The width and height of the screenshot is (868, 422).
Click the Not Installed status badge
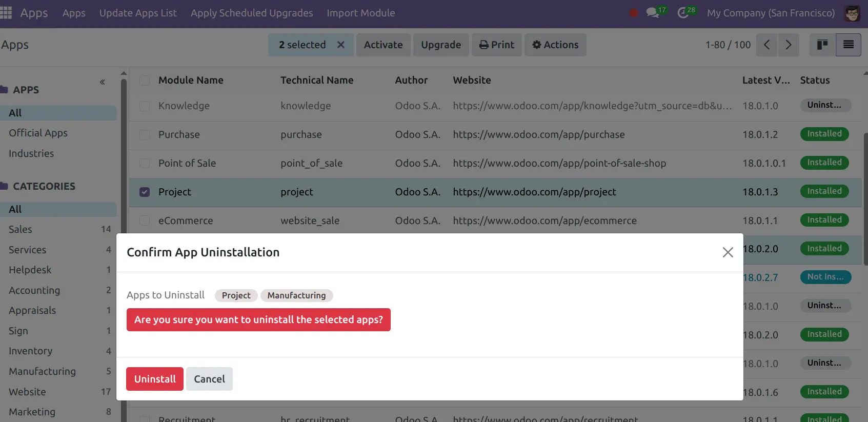pos(825,277)
